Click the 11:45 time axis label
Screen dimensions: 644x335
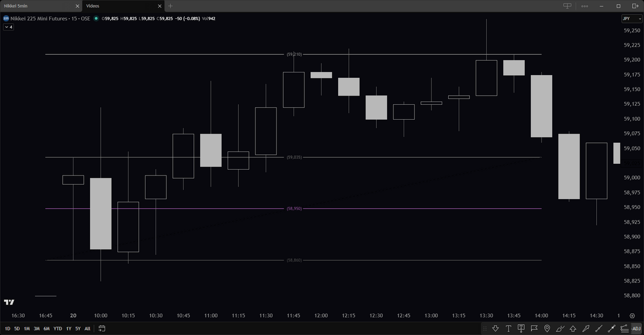point(294,316)
